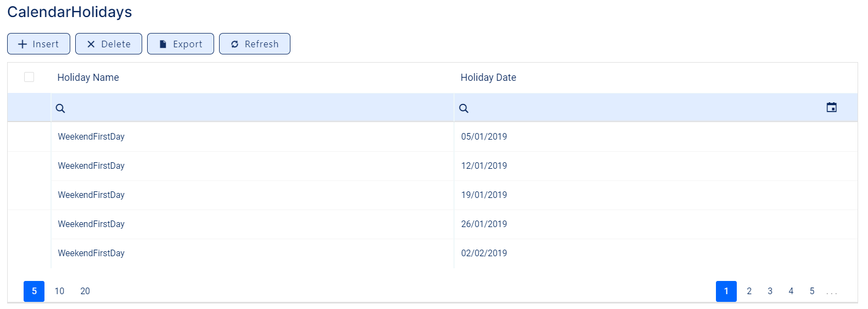The height and width of the screenshot is (309, 868).
Task: Export the holidays list
Action: point(181,44)
